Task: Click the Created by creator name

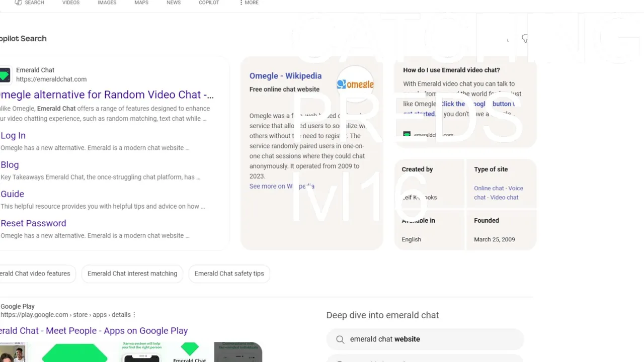Action: pos(419,197)
